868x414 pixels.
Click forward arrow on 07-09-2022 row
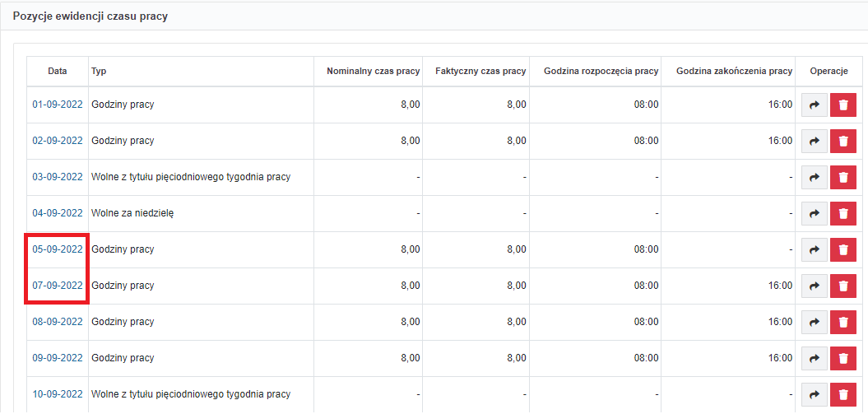815,286
